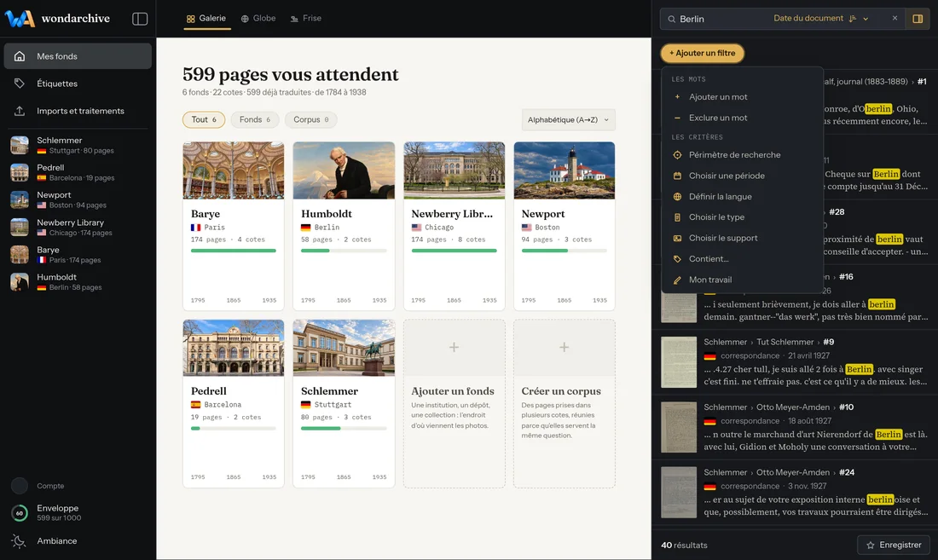This screenshot has width=938, height=560.
Task: Select the Définir la langue globe option
Action: [x=743, y=197]
